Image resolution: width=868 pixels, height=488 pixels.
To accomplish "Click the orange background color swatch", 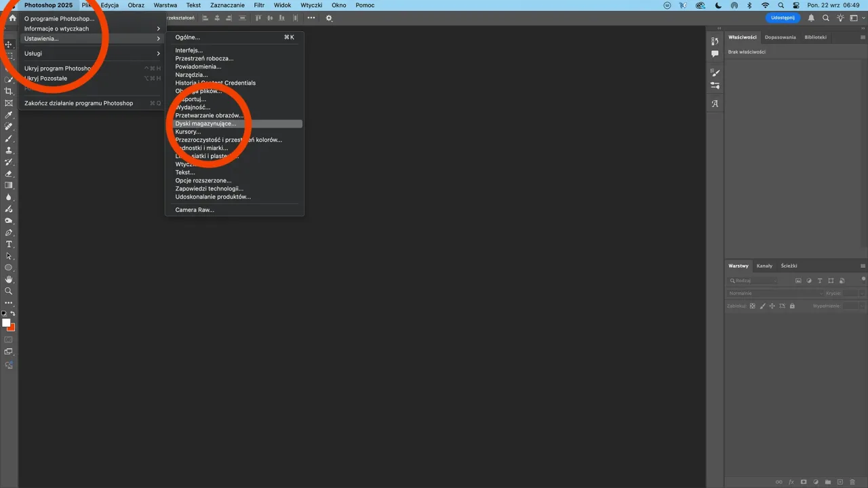I will pos(11,327).
